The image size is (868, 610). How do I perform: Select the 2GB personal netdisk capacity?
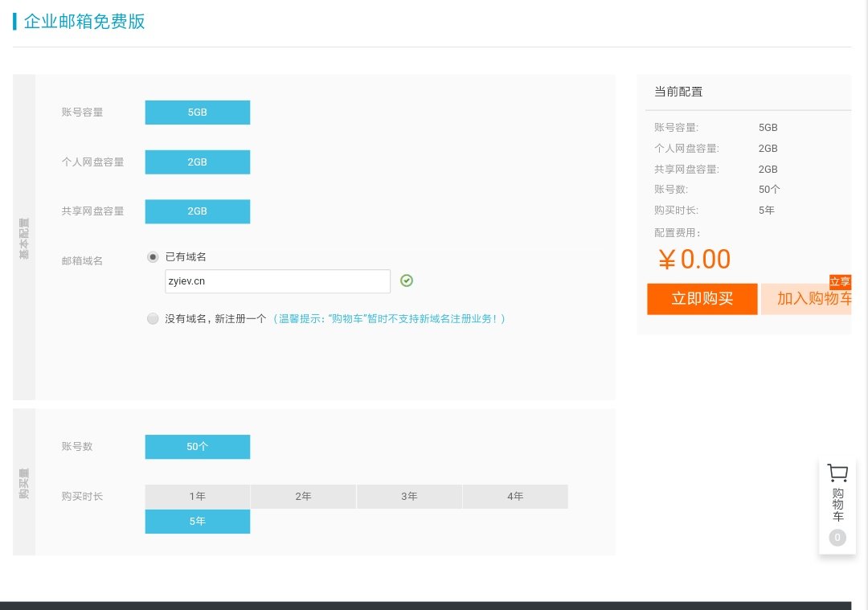coord(198,162)
